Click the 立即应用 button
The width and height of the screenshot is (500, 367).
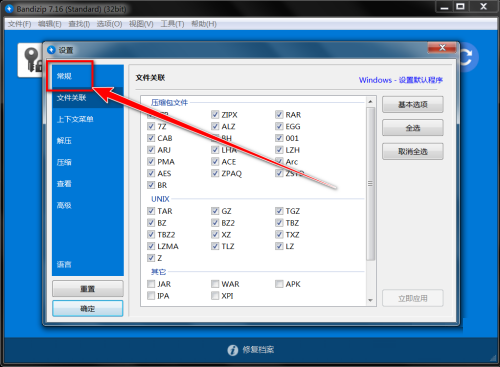(x=413, y=298)
